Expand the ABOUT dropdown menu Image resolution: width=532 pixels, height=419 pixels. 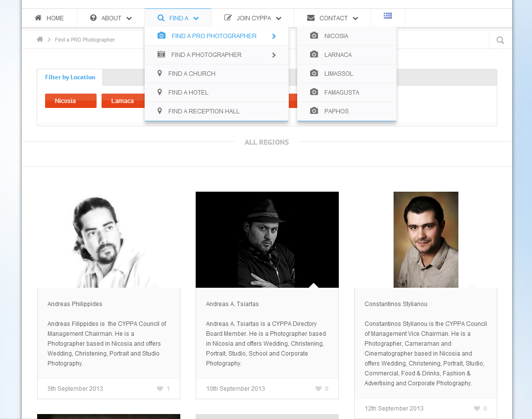[x=110, y=18]
